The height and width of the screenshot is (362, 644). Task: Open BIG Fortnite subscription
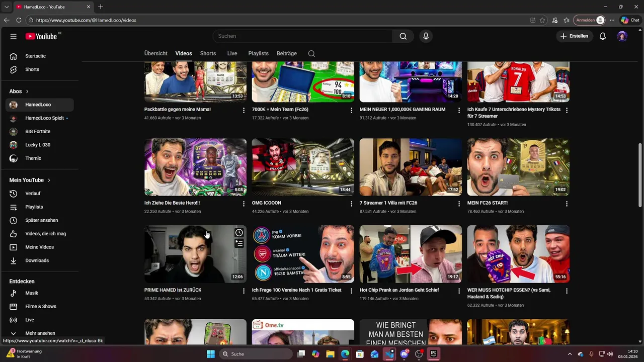[x=39, y=131]
